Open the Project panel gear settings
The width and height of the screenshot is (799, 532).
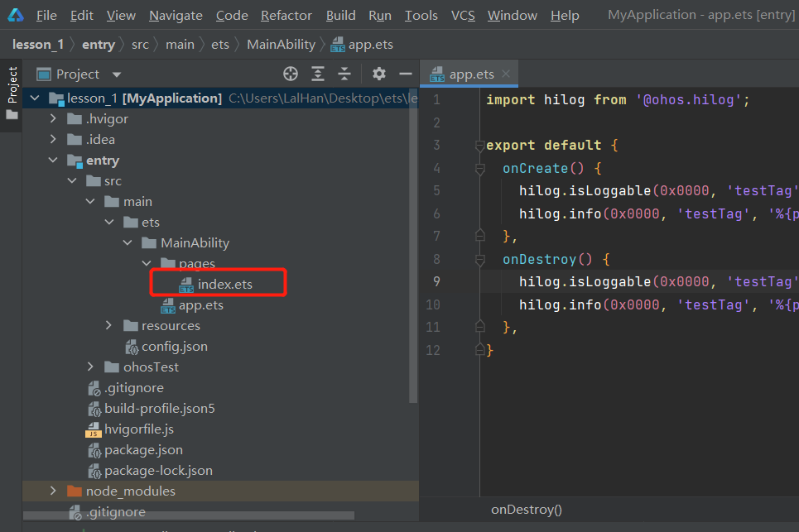click(378, 74)
